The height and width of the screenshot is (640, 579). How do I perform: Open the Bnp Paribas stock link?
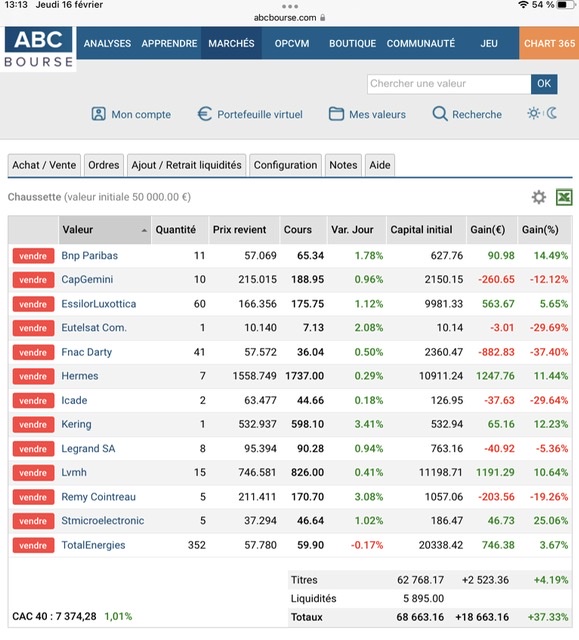[89, 256]
